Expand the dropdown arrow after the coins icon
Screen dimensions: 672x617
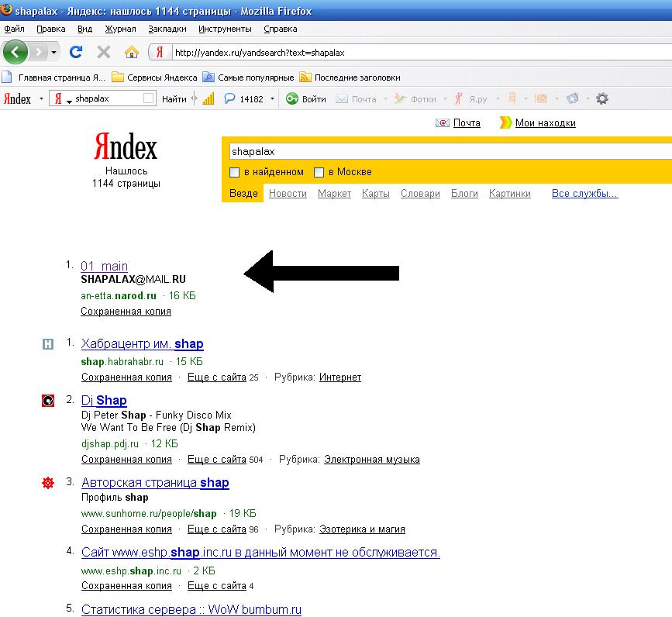coord(526,99)
